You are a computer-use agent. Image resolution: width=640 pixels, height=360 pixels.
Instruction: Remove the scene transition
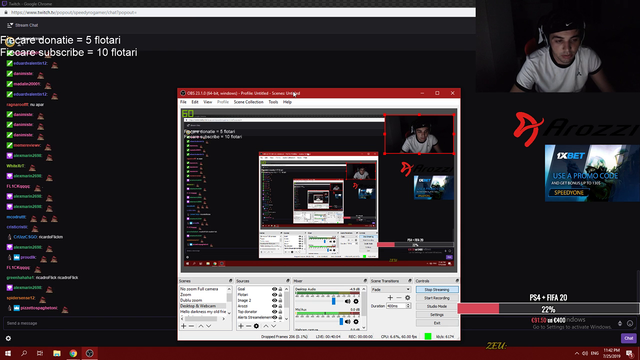tap(399, 298)
